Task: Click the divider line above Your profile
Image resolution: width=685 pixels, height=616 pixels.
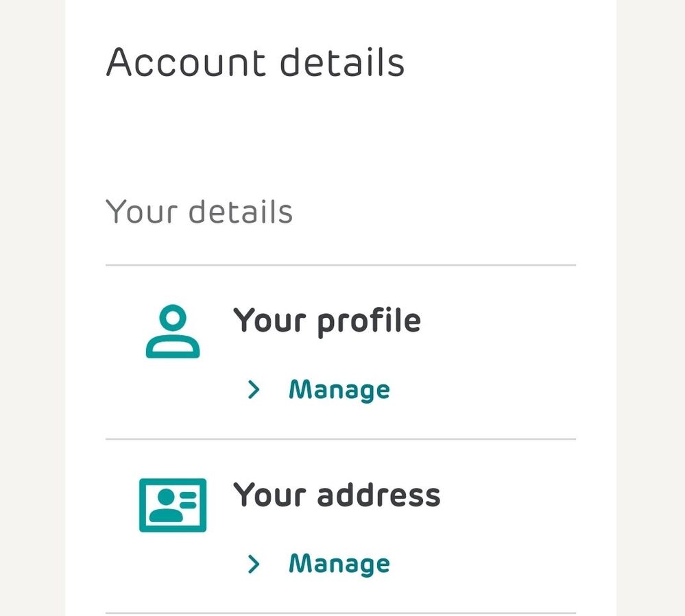Action: click(341, 264)
